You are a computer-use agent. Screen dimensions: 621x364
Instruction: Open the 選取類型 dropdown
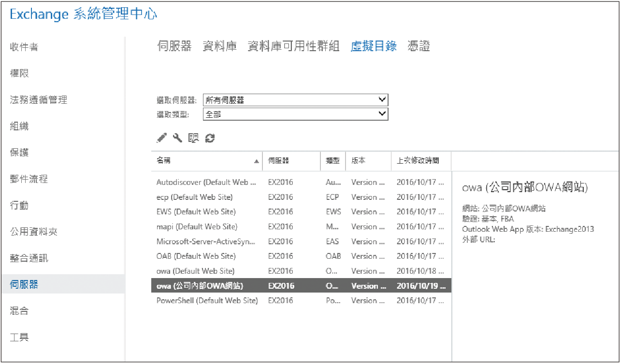[x=295, y=114]
